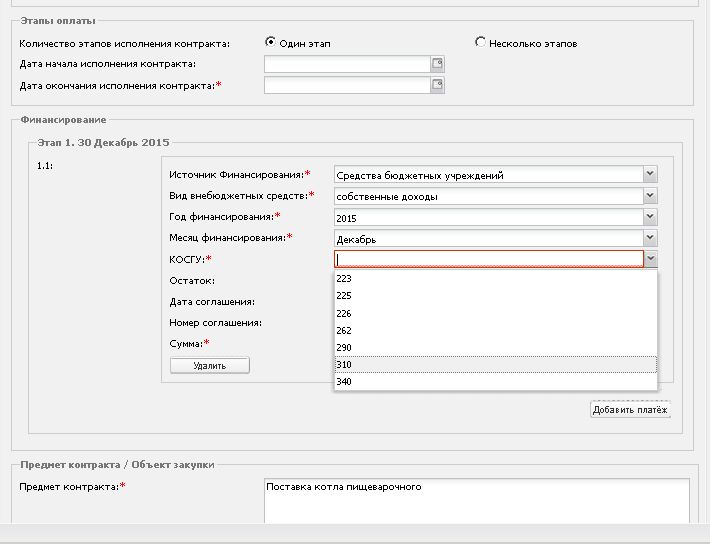
Task: Choose 290 from the КОСГУ list
Action: [x=496, y=347]
